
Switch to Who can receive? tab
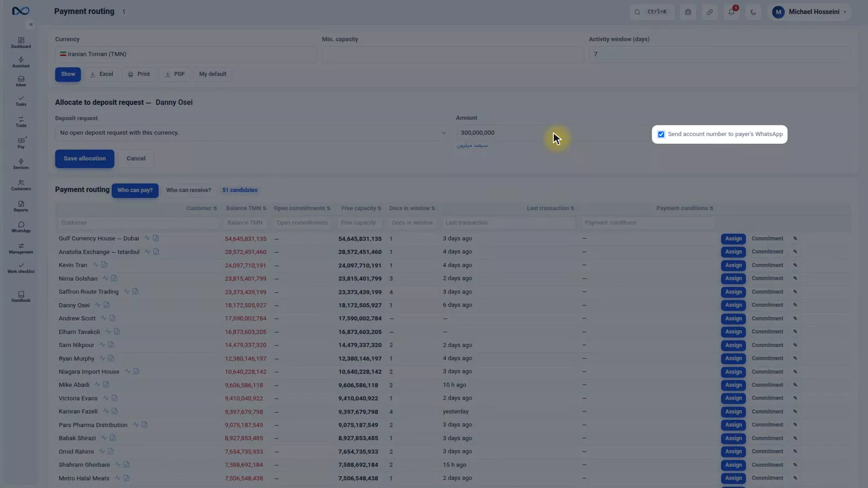tap(188, 190)
